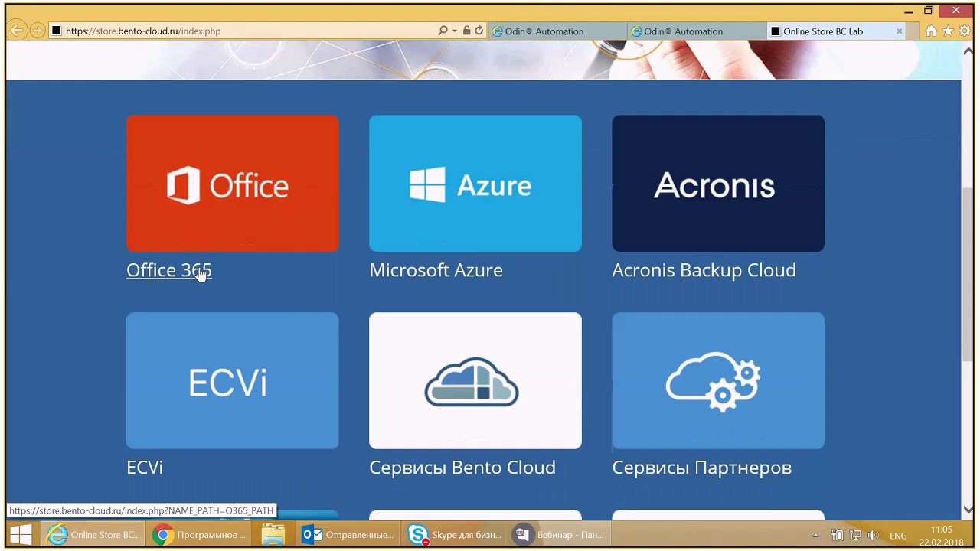This screenshot has height=551, width=980.
Task: Open Internet Explorer Online Store taskbar item
Action: click(93, 535)
